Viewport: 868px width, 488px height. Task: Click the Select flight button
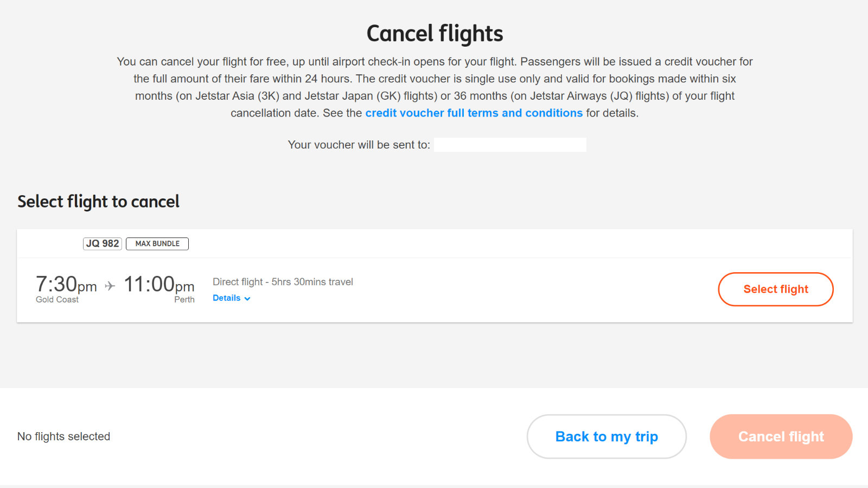coord(776,289)
